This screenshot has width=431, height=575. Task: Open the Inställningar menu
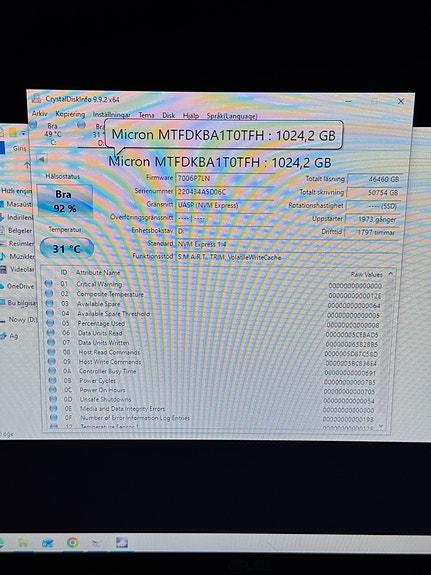[x=112, y=114]
